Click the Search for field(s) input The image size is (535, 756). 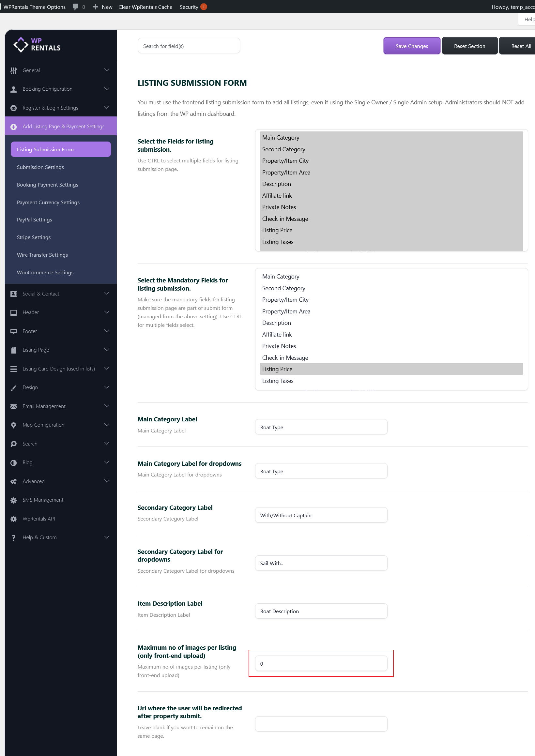click(189, 46)
